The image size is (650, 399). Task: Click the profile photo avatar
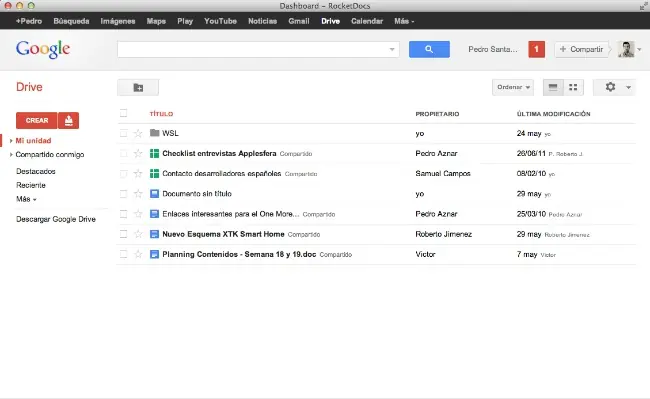[626, 49]
